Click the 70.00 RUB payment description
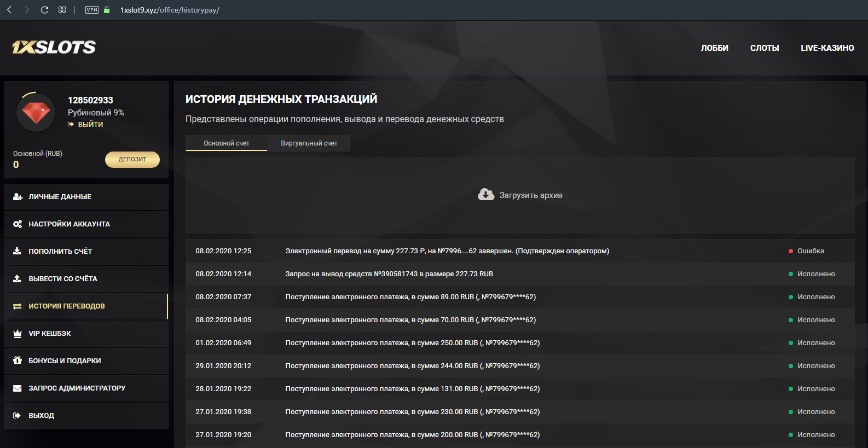 (410, 320)
